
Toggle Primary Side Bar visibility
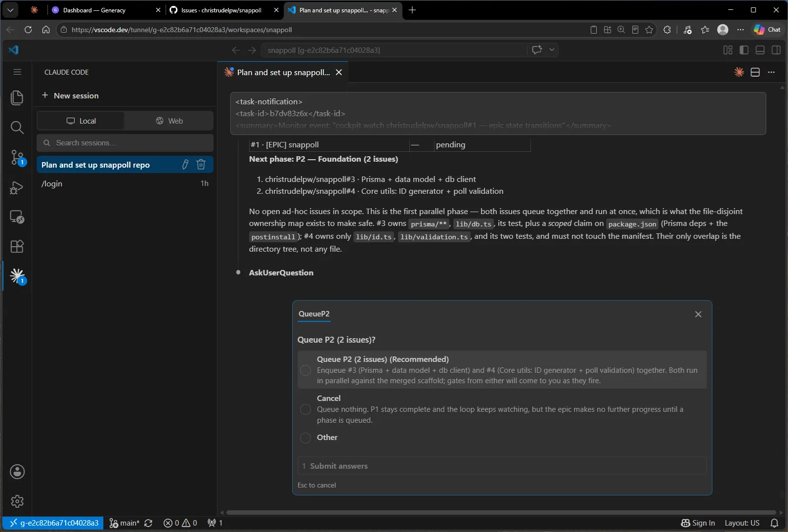pyautogui.click(x=744, y=50)
